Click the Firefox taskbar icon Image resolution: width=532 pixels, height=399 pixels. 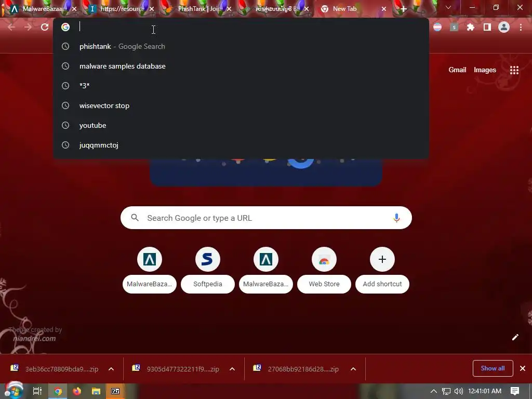77,391
